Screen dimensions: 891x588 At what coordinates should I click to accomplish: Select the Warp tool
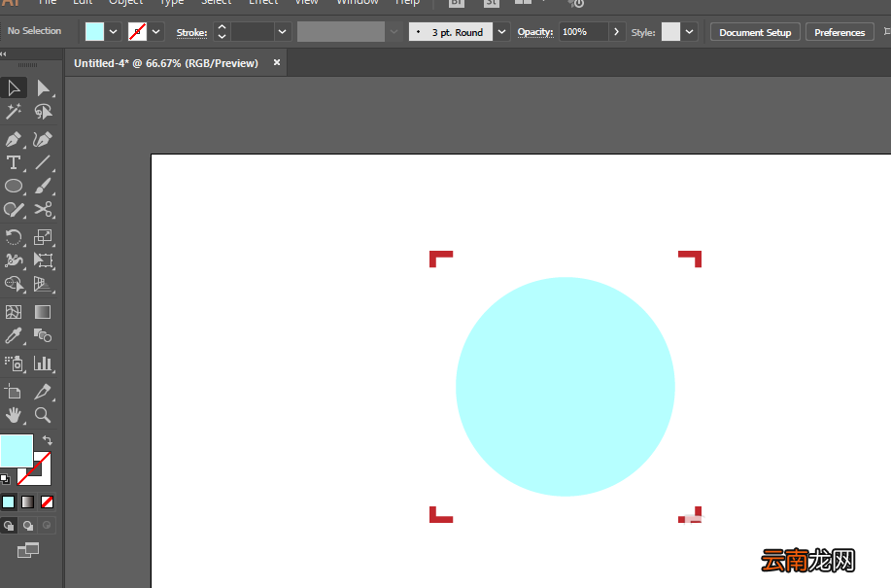click(x=14, y=260)
